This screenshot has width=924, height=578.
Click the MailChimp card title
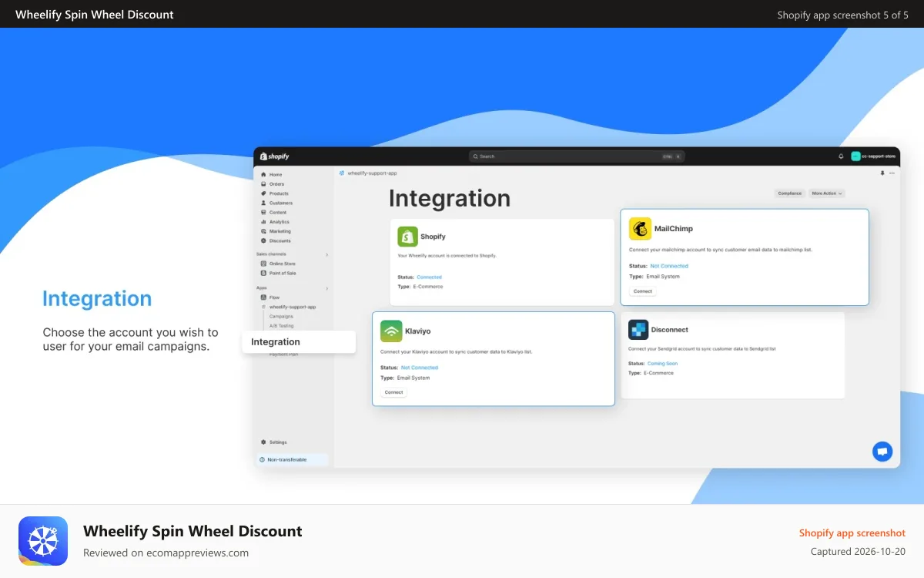coord(674,229)
